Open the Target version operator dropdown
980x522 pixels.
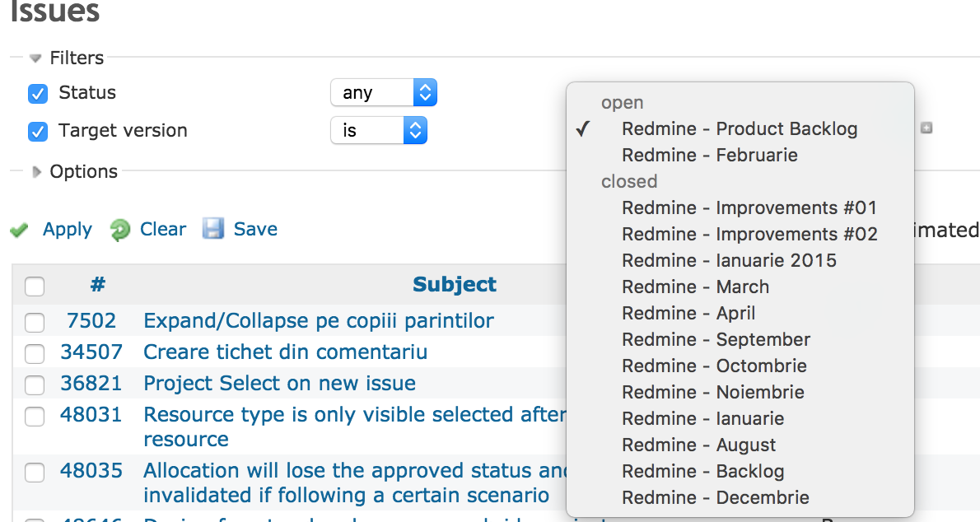click(378, 130)
